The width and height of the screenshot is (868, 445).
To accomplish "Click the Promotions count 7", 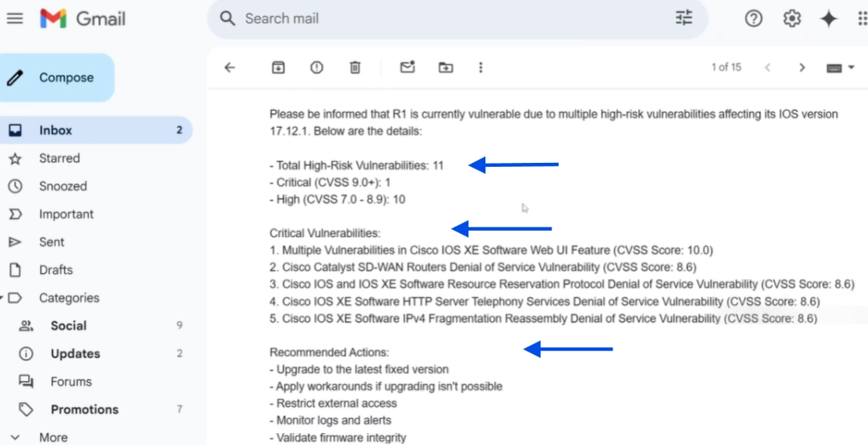I will [x=179, y=410].
